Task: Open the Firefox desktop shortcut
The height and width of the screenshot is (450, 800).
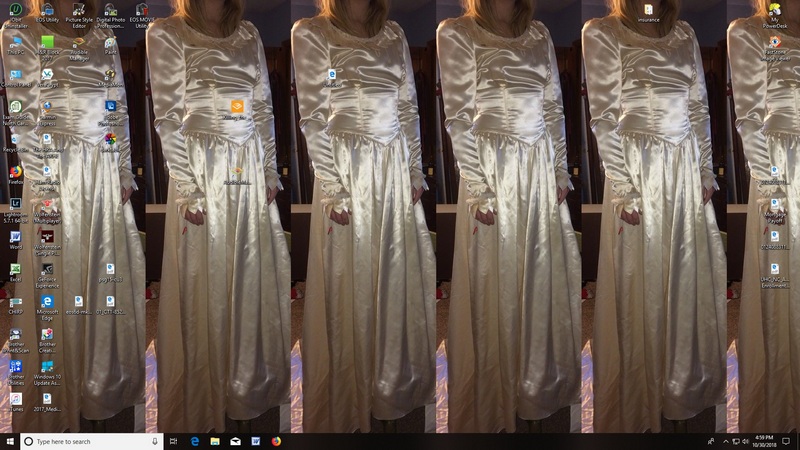Action: (x=15, y=172)
